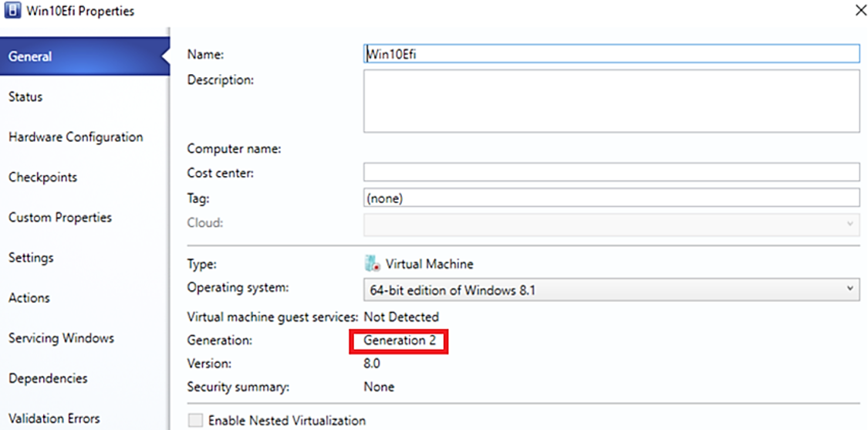Click the Generation label

(220, 340)
